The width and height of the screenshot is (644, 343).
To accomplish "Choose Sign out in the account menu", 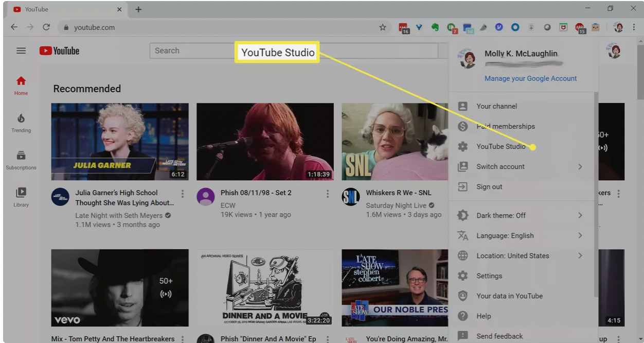I will pyautogui.click(x=489, y=187).
